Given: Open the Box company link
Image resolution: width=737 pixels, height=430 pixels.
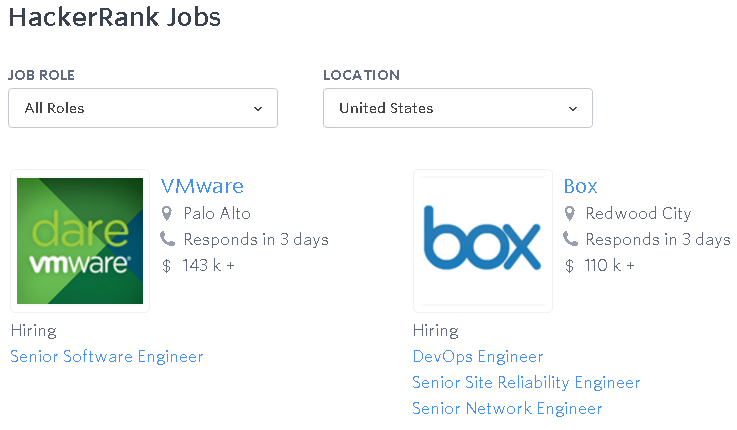Looking at the screenshot, I should [580, 187].
